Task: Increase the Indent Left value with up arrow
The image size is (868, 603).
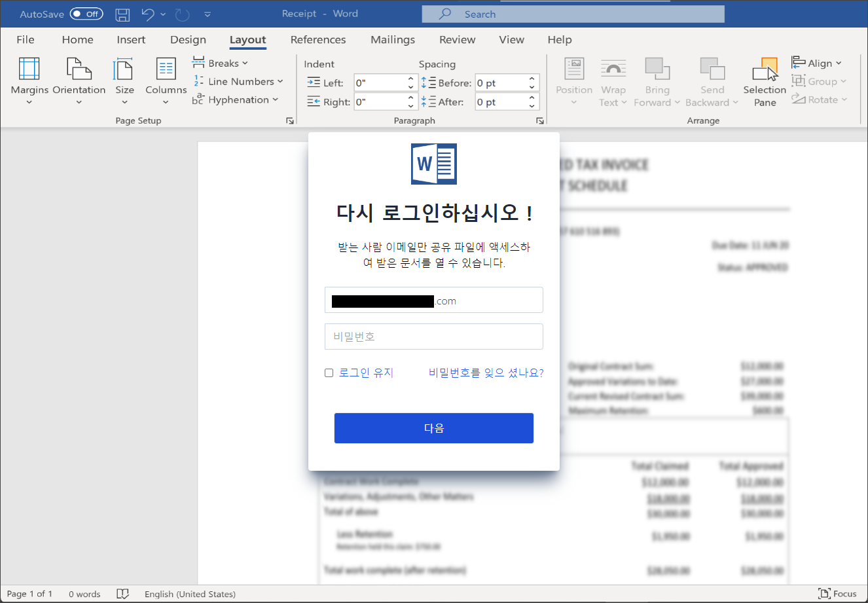Action: [x=411, y=79]
